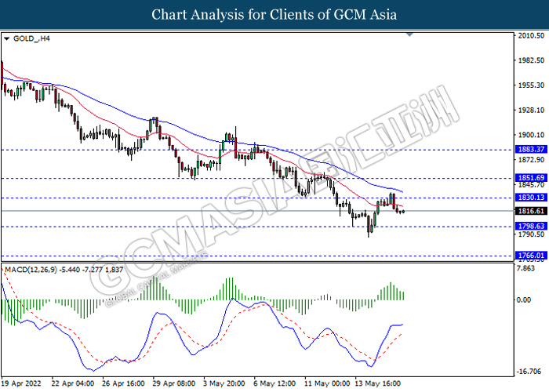Click the 1928.10 price axis value
This screenshot has width=549, height=392.
(x=531, y=110)
